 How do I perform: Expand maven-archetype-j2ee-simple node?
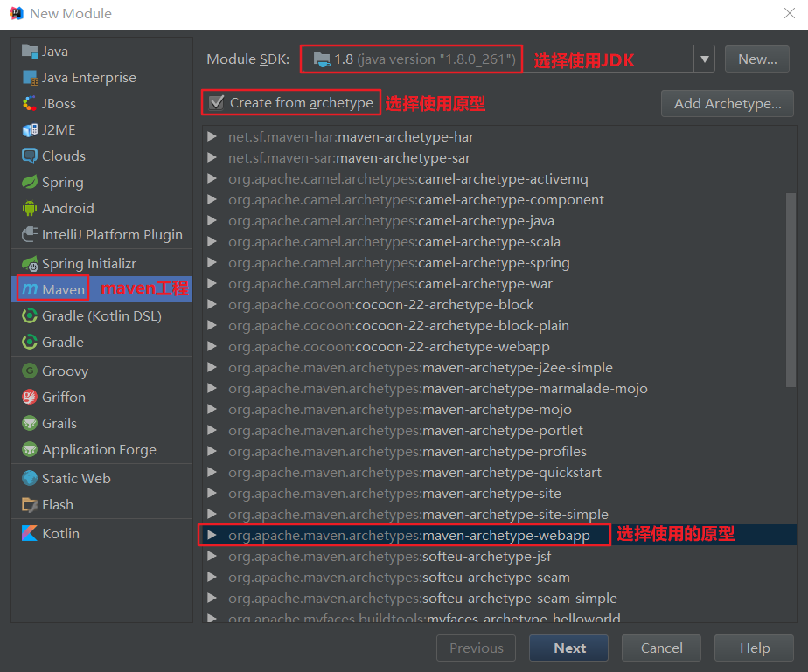pos(212,367)
